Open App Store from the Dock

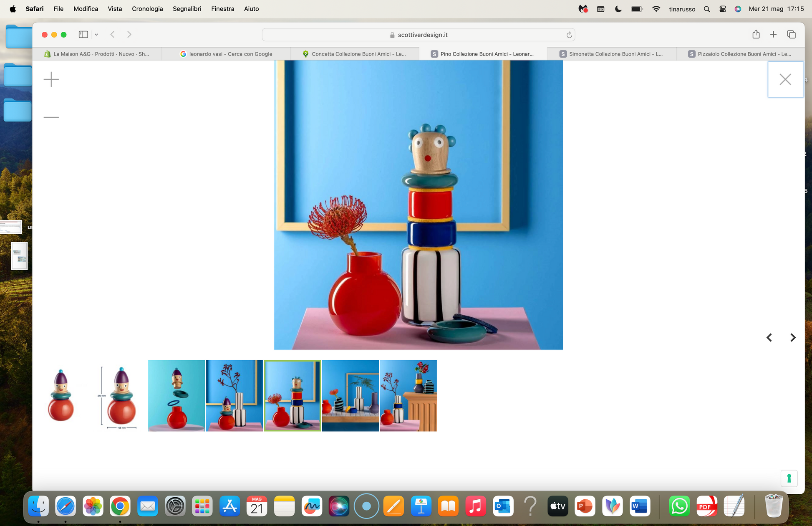point(229,506)
